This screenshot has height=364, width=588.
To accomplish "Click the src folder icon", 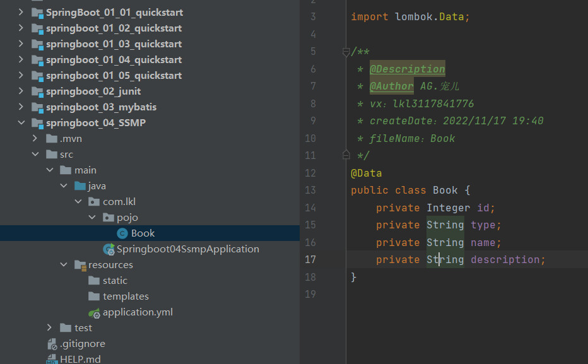I will pyautogui.click(x=51, y=155).
